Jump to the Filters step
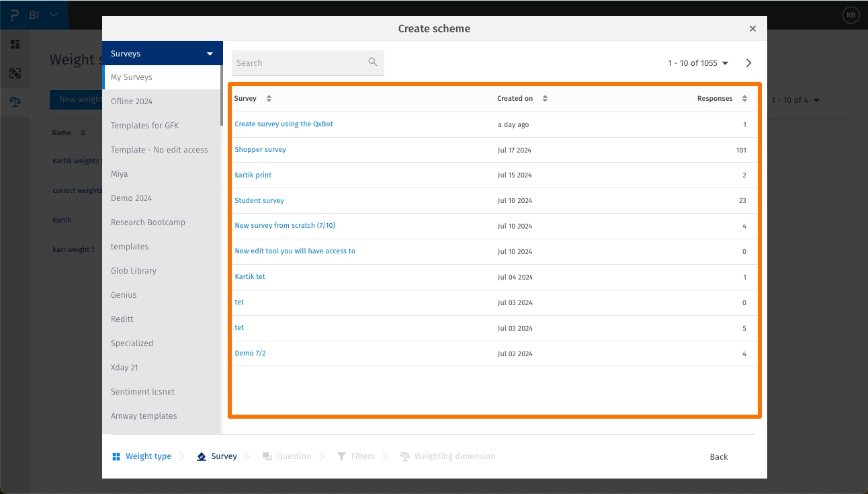868x494 pixels. coord(356,456)
